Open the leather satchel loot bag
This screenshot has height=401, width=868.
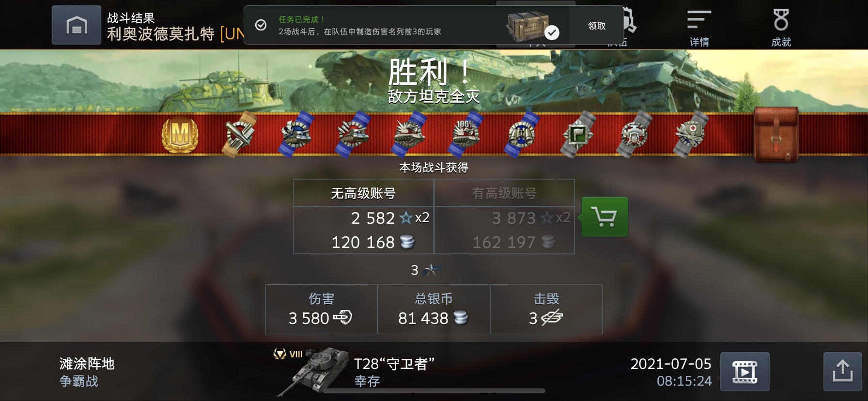[x=776, y=134]
